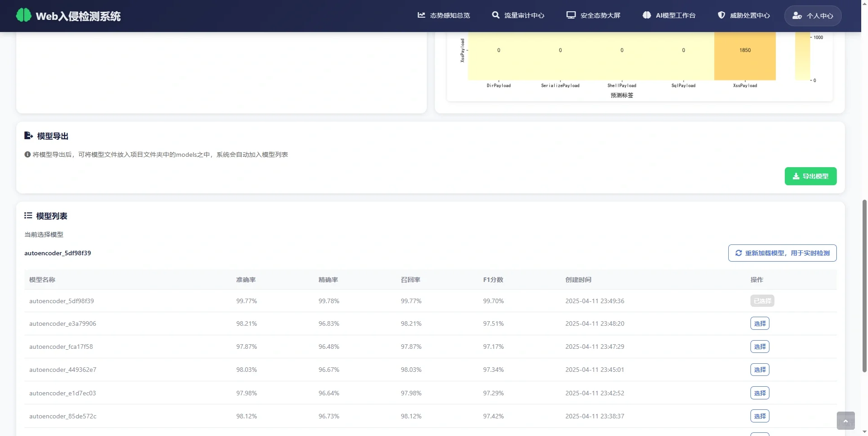
Task: Click model name autoencoder_fca17f58 in table
Action: point(61,347)
